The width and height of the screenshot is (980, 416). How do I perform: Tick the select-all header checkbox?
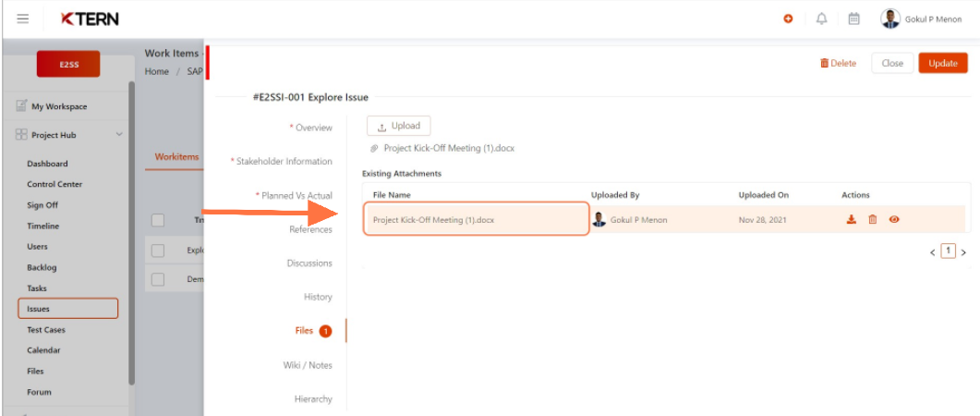pos(158,220)
